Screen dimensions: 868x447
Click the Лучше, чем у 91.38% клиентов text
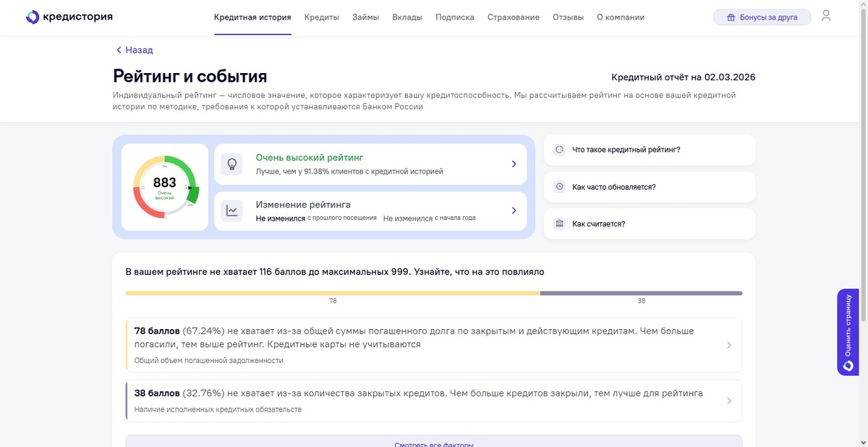(349, 172)
